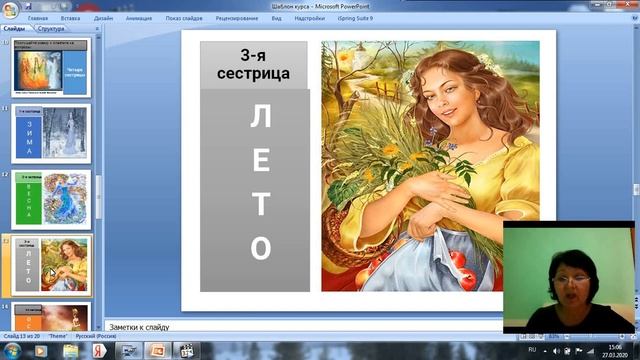This screenshot has height=360, width=640.
Task: Open the Анимация ribbon tab
Action: pyautogui.click(x=139, y=18)
